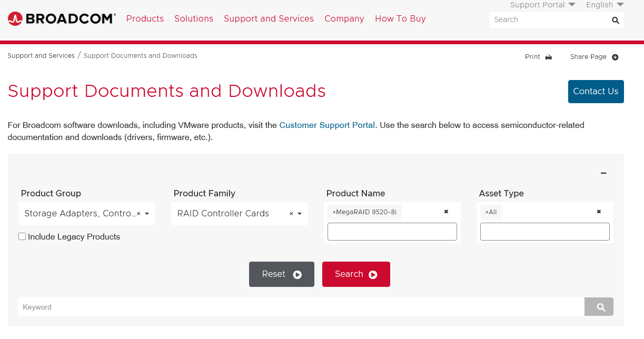Follow the Customer Support Portal link

pos(327,125)
